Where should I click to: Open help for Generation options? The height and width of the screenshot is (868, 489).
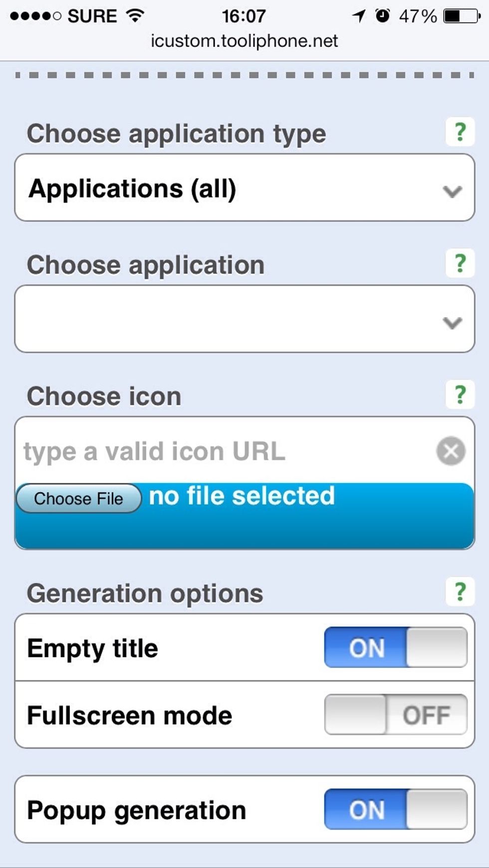click(460, 592)
